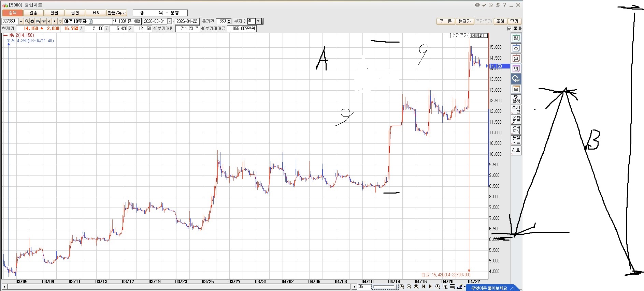
Task: Toggle the 툴바 checkbox
Action: pyautogui.click(x=509, y=29)
